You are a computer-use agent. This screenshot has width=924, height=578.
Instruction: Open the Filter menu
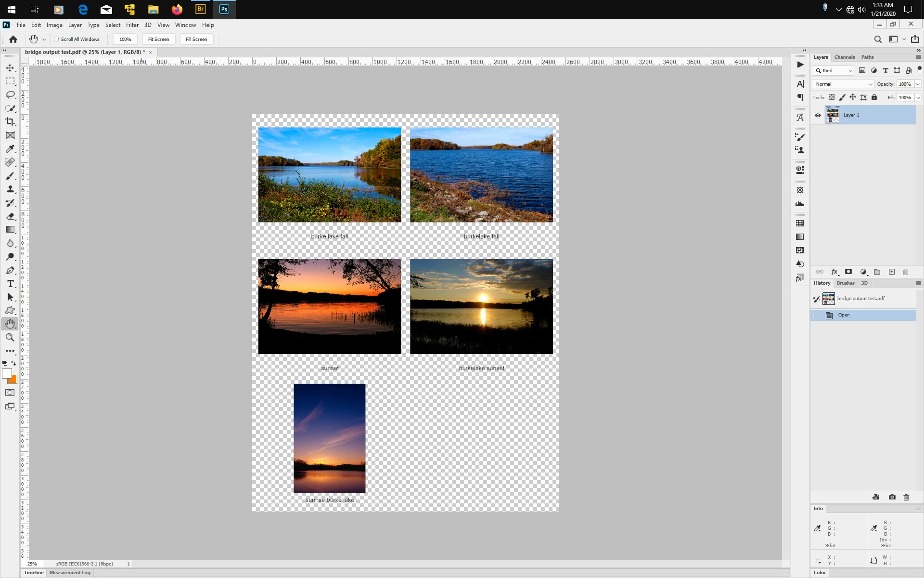tap(132, 25)
